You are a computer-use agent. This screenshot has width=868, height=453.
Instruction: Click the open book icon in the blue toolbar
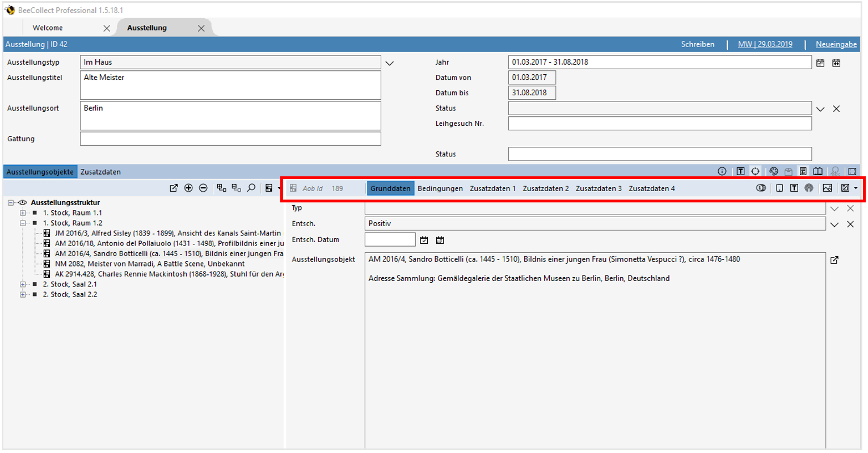[818, 172]
